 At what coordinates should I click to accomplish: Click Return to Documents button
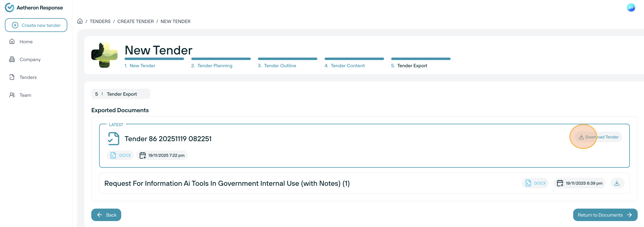point(605,215)
